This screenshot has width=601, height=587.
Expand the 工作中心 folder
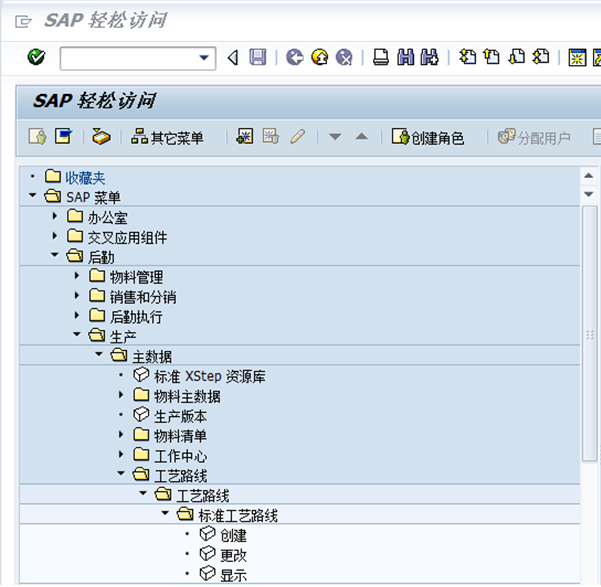coord(121,454)
